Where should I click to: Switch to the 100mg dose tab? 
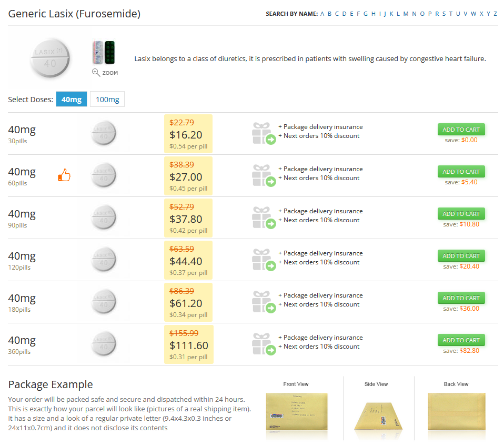107,99
